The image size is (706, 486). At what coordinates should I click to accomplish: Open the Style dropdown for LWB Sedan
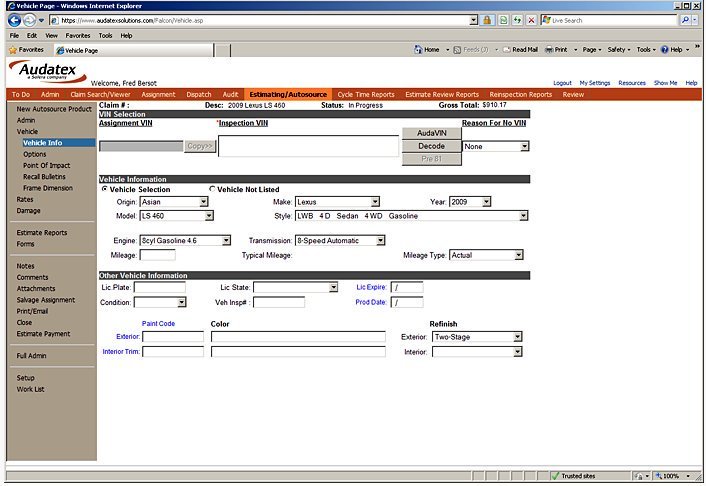click(x=411, y=216)
